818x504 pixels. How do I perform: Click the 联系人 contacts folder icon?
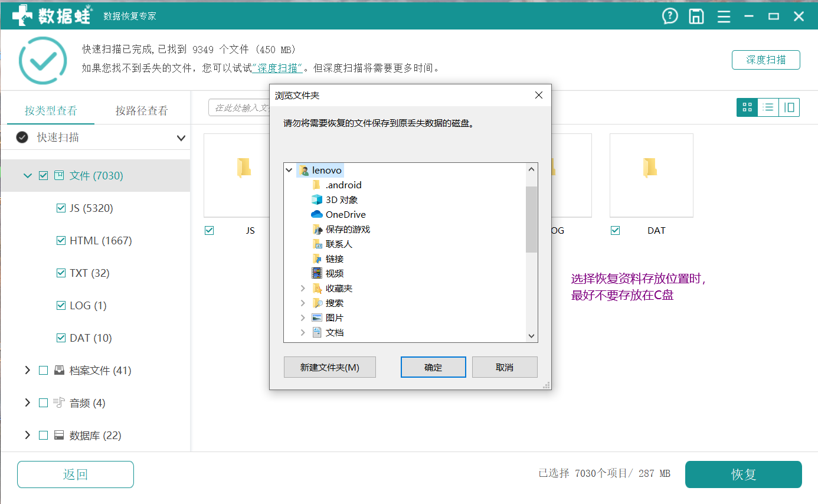[x=317, y=244]
